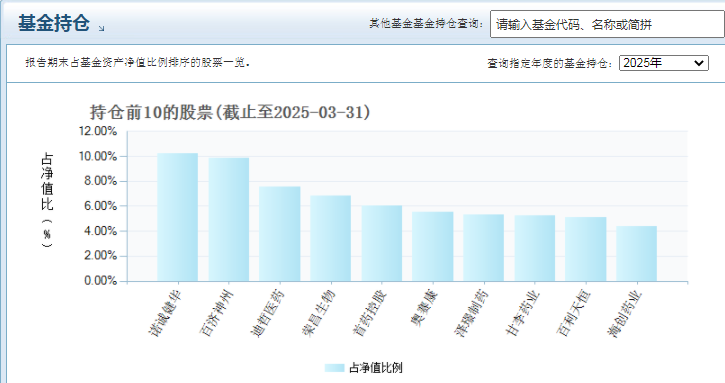
Task: Click the 查询指定年度的基金持仓 label
Action: tap(550, 63)
